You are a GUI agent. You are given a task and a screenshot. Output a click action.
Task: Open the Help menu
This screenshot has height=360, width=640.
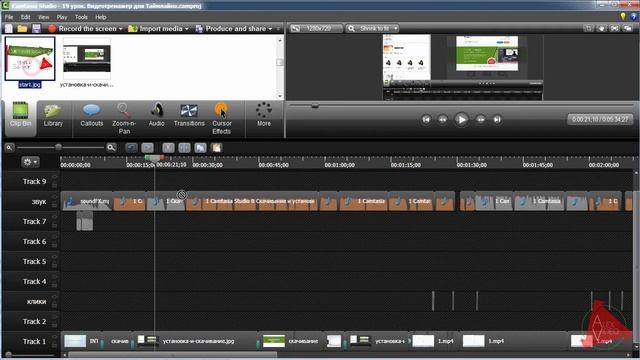(101, 17)
